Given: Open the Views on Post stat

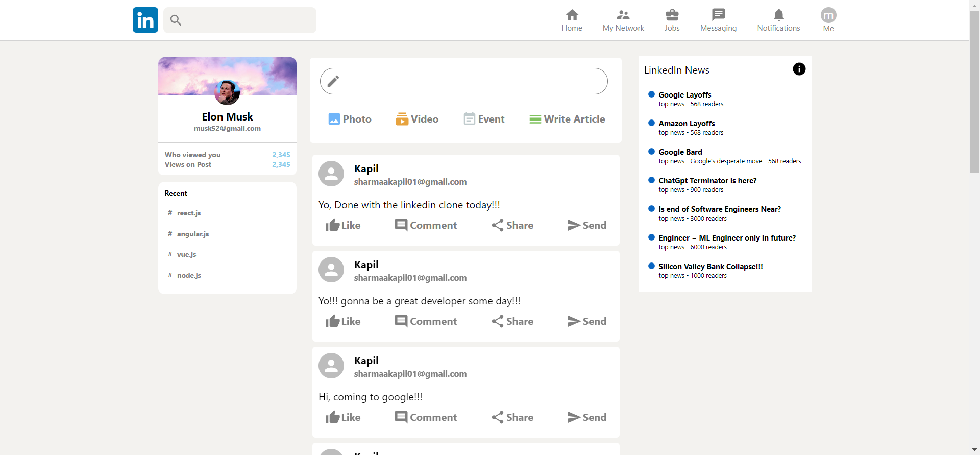Looking at the screenshot, I should (227, 164).
